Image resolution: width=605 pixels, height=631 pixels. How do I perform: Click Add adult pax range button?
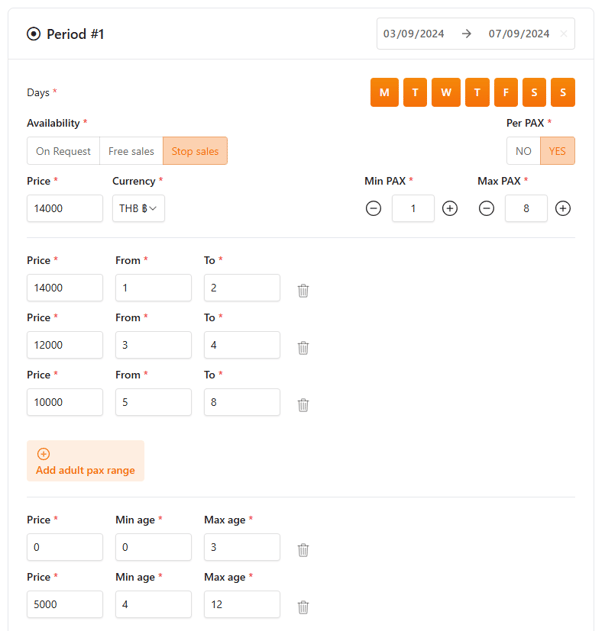coord(85,461)
